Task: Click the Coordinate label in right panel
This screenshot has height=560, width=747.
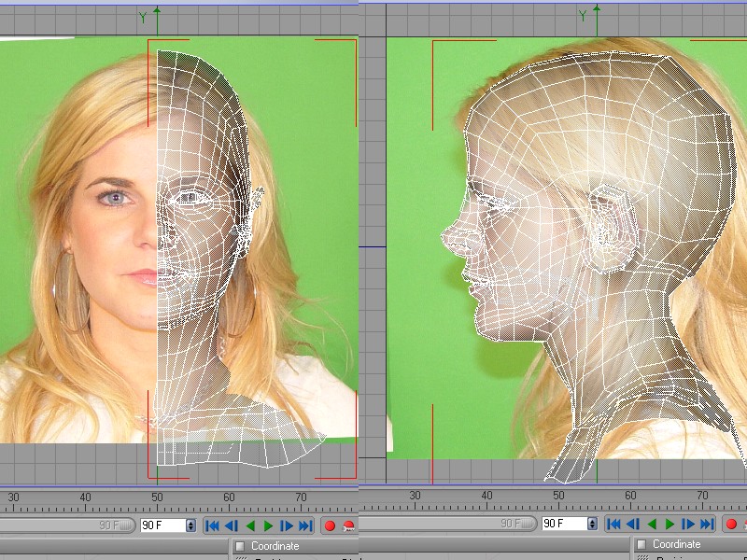Action: click(x=676, y=544)
